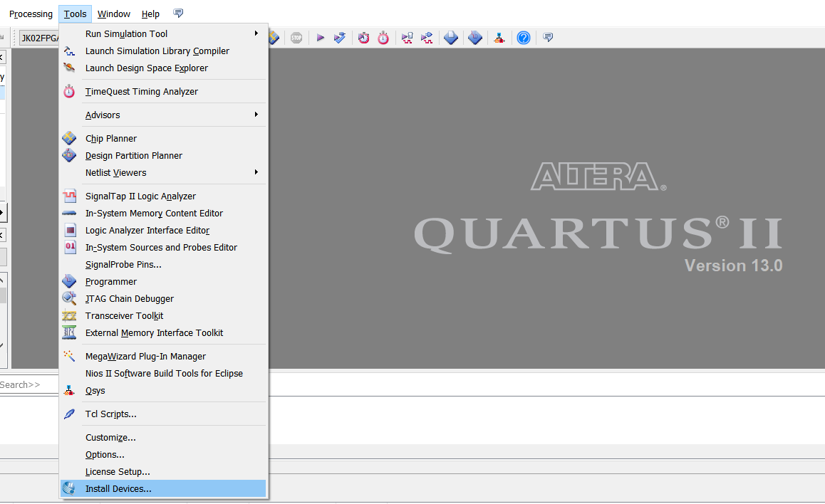This screenshot has width=825, height=504.
Task: Click the SignalTap II waveform menu icon
Action: click(69, 196)
